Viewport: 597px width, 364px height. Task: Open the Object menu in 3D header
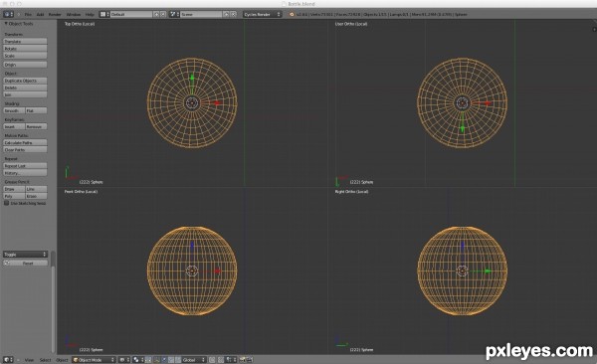(62, 359)
